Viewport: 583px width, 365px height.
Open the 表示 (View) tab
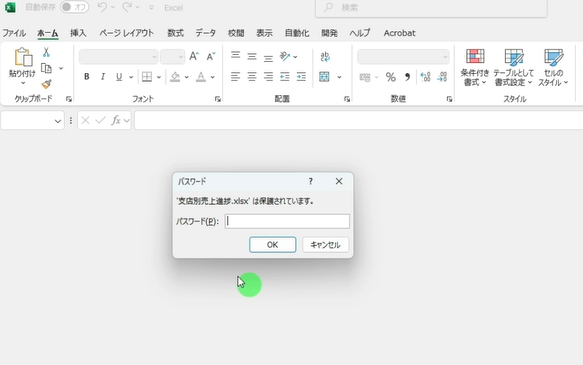point(264,33)
